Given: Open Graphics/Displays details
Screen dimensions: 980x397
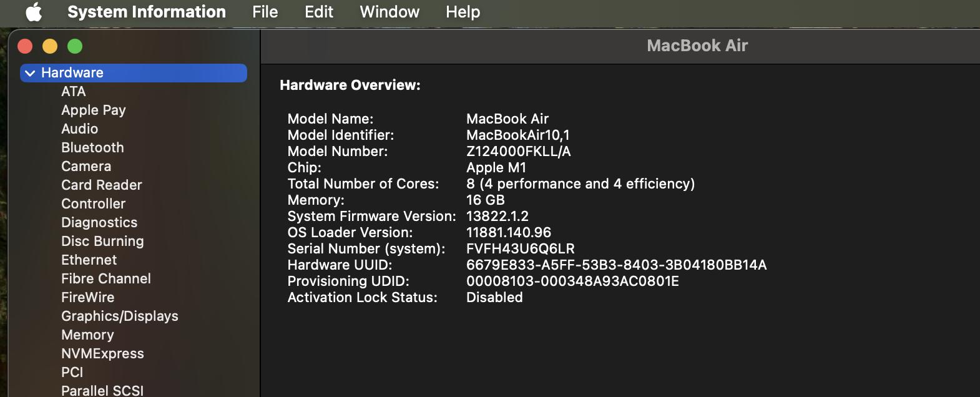Looking at the screenshot, I should point(119,316).
